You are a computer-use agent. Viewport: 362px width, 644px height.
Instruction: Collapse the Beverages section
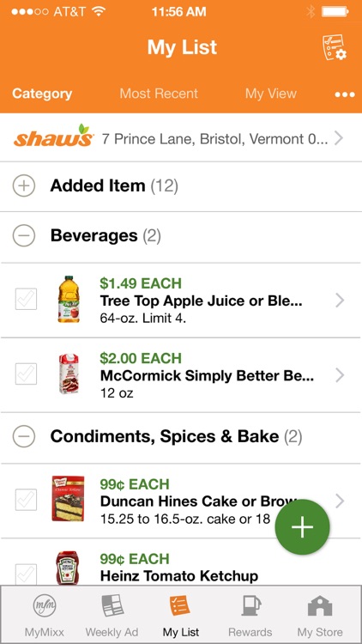pos(23,236)
